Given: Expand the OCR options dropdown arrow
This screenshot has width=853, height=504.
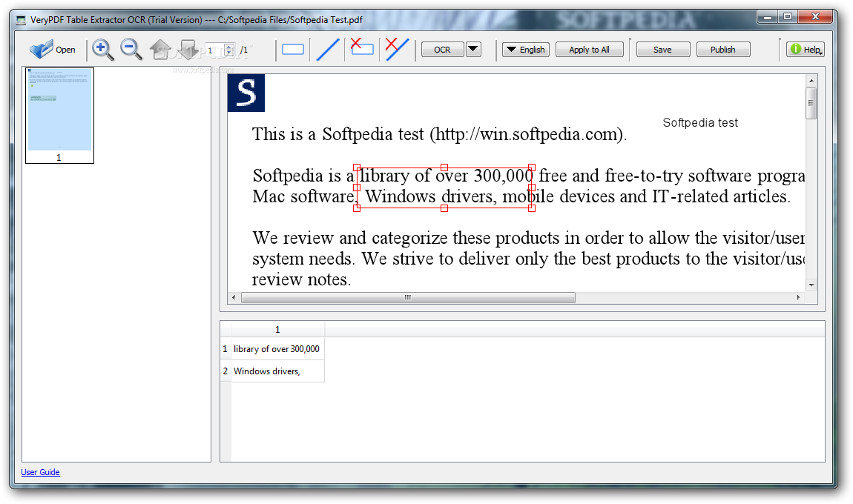Looking at the screenshot, I should point(473,50).
